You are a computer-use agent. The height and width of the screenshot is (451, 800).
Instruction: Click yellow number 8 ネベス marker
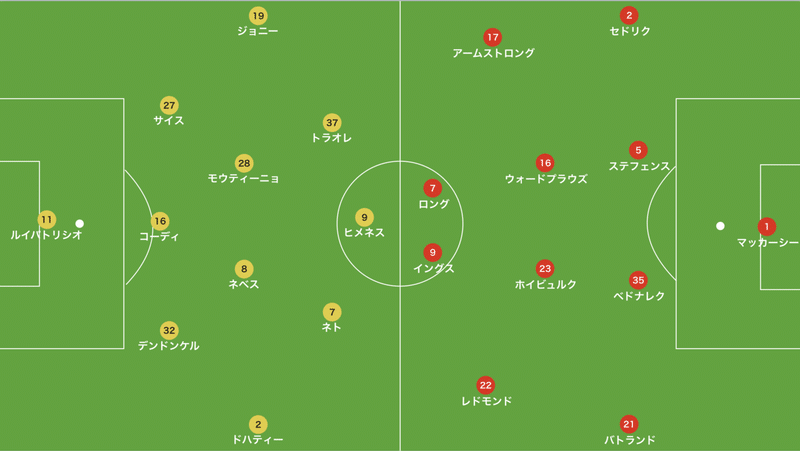[244, 269]
